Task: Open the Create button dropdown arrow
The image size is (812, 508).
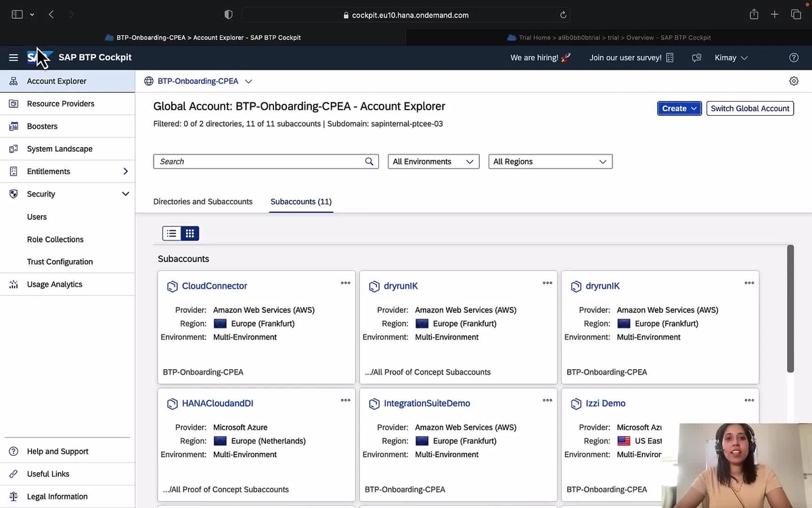Action: pos(694,108)
